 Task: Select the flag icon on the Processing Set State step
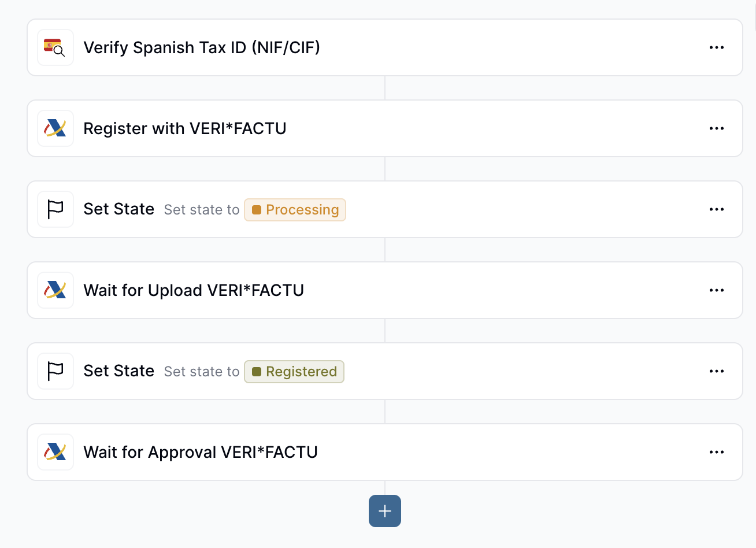tap(55, 209)
